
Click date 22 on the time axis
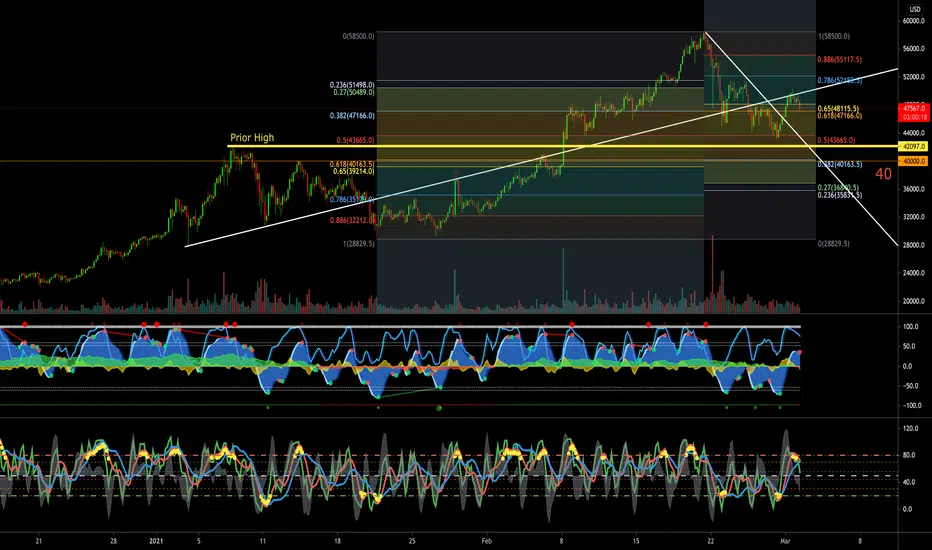pyautogui.click(x=711, y=541)
